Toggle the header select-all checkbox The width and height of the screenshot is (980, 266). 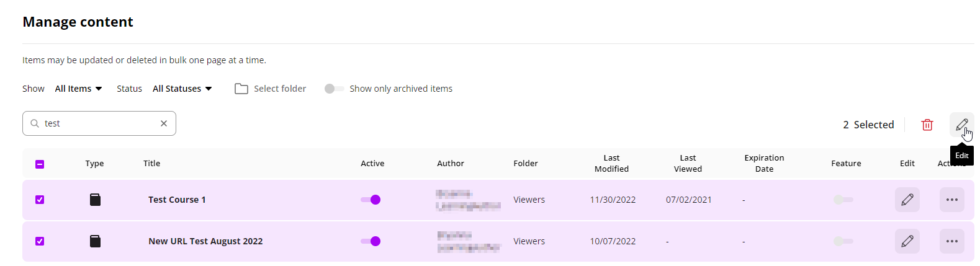point(40,164)
